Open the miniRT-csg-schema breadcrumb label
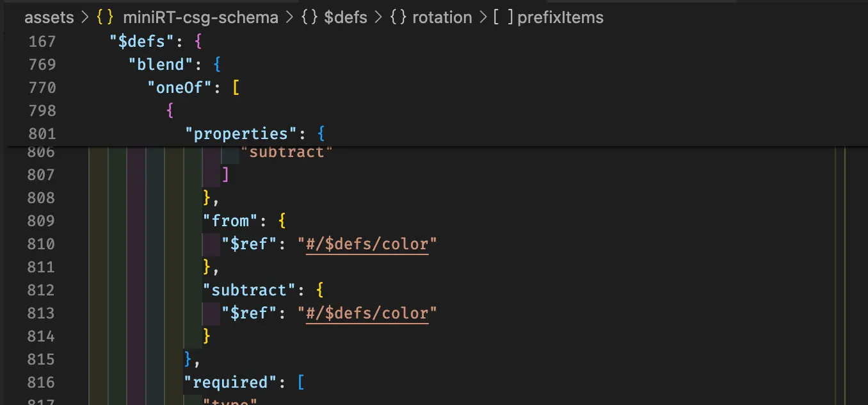The image size is (868, 405). point(200,17)
